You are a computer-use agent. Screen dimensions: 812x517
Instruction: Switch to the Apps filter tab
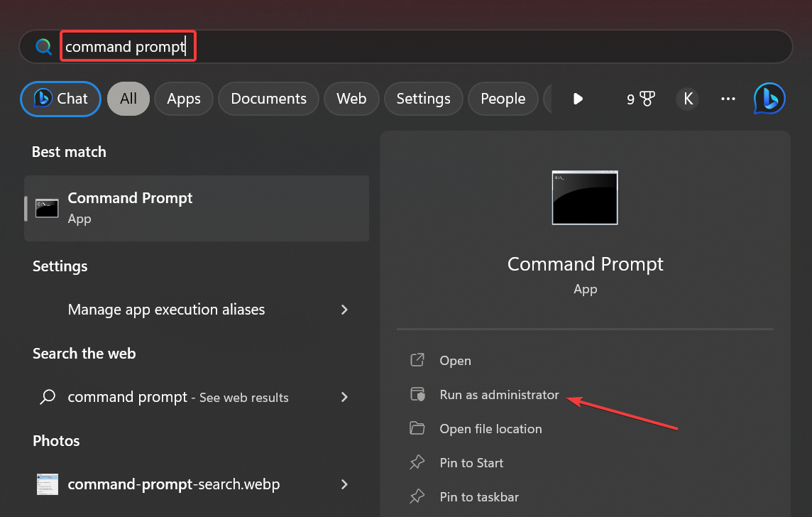tap(184, 99)
